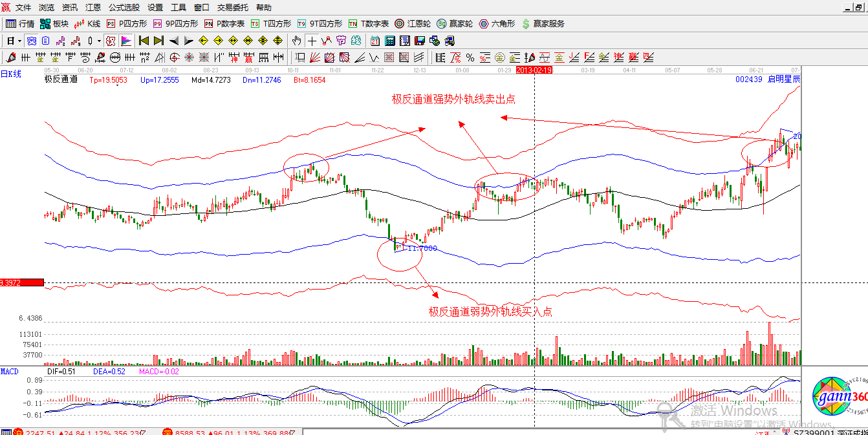Click the 2013-02-19 date marker on timeline
The height and width of the screenshot is (435, 868).
[534, 69]
